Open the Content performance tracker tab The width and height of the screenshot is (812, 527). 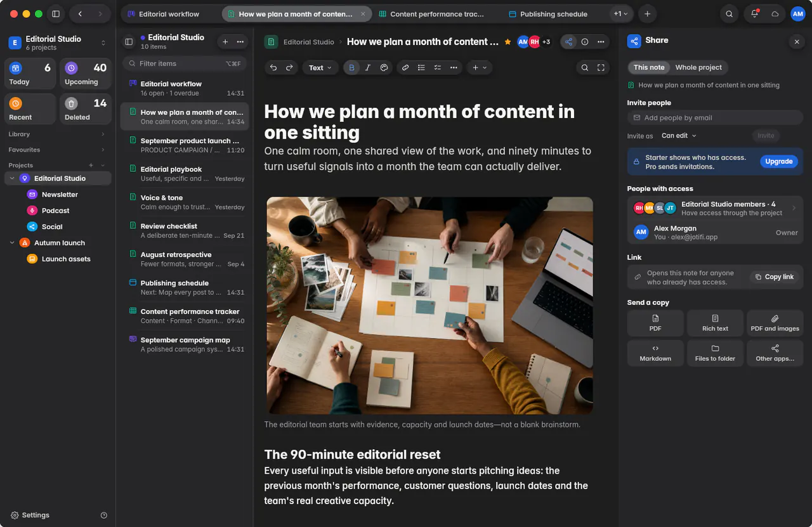tap(431, 14)
